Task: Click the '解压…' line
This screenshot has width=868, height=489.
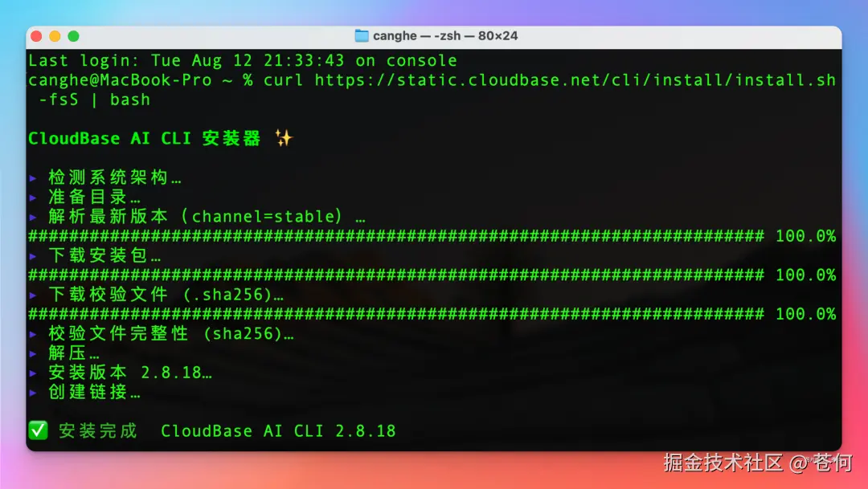Action: [74, 353]
